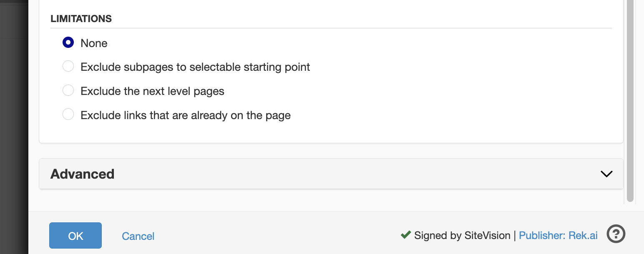
Task: Click the Advanced chevron arrow
Action: [x=606, y=174]
